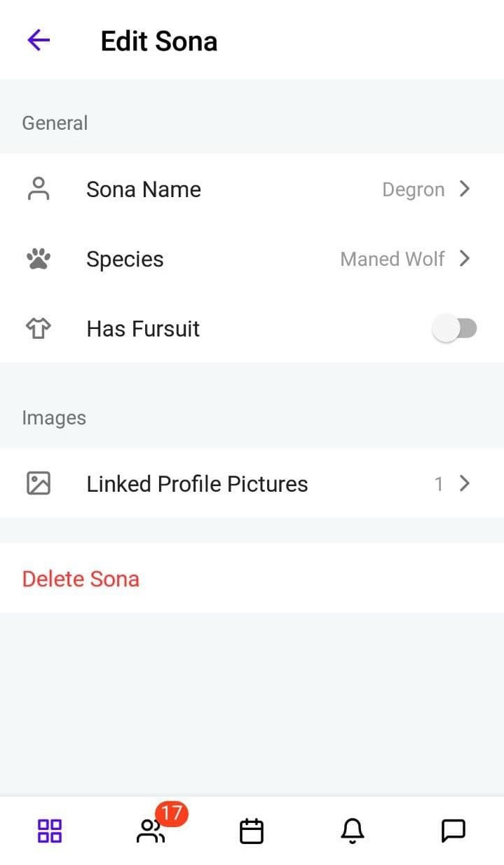Screen dimensions: 504x865
Task: Expand the Linked Profile Pictures chevron
Action: tap(464, 483)
